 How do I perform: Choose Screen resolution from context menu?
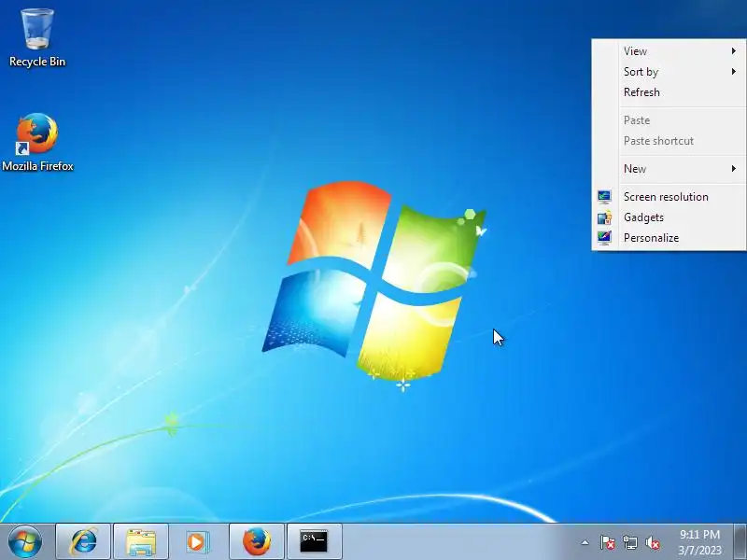pyautogui.click(x=669, y=197)
